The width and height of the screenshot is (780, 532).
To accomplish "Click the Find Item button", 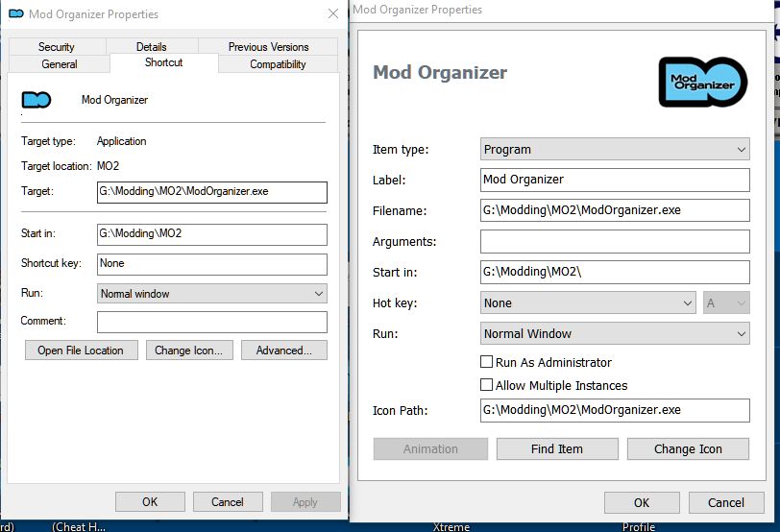I will pyautogui.click(x=557, y=448).
